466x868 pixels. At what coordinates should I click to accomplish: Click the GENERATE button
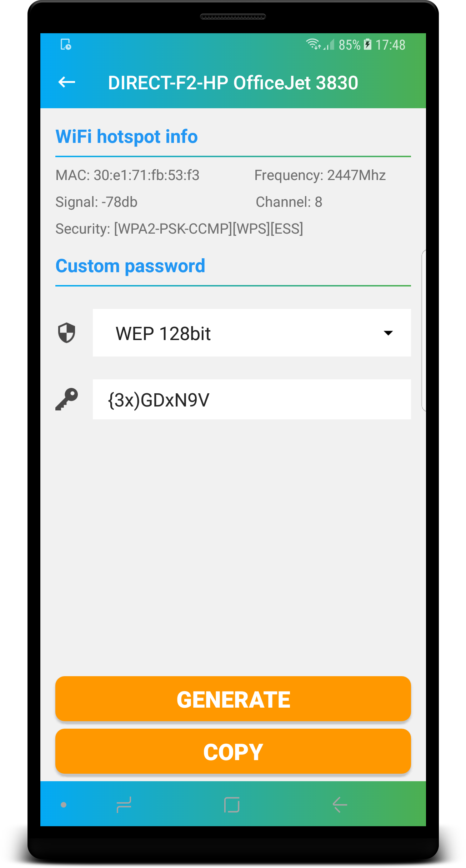(233, 699)
